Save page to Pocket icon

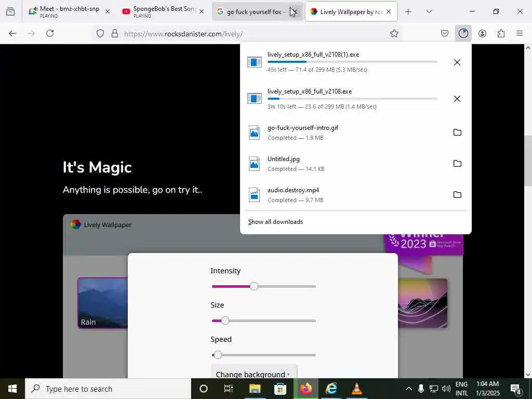pyautogui.click(x=445, y=33)
